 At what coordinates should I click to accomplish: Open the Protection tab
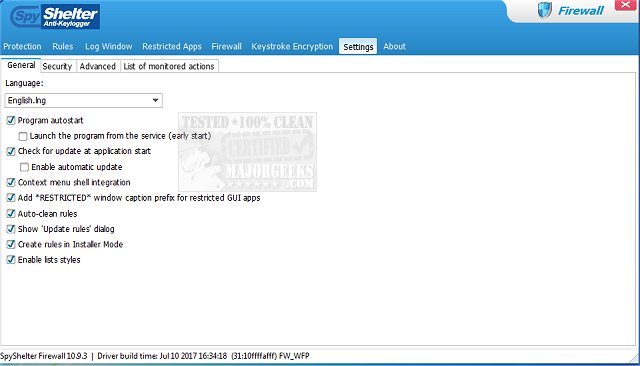pyautogui.click(x=22, y=47)
